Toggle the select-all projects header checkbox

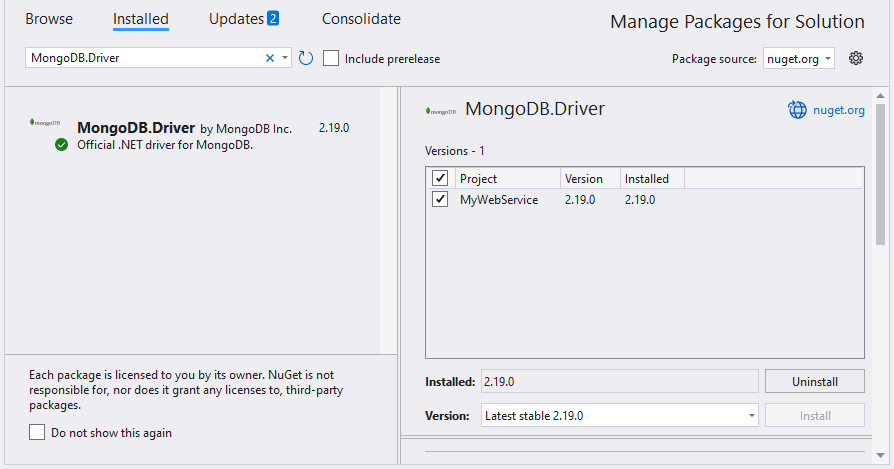(440, 178)
